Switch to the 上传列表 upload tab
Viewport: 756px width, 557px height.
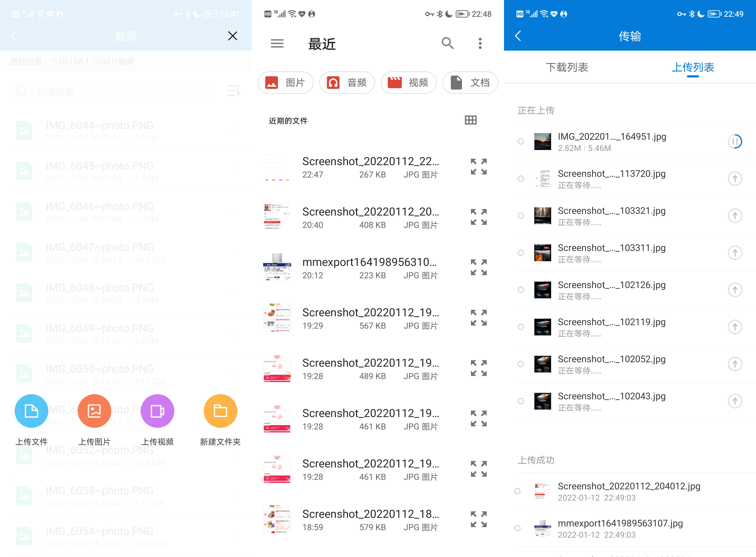point(693,67)
